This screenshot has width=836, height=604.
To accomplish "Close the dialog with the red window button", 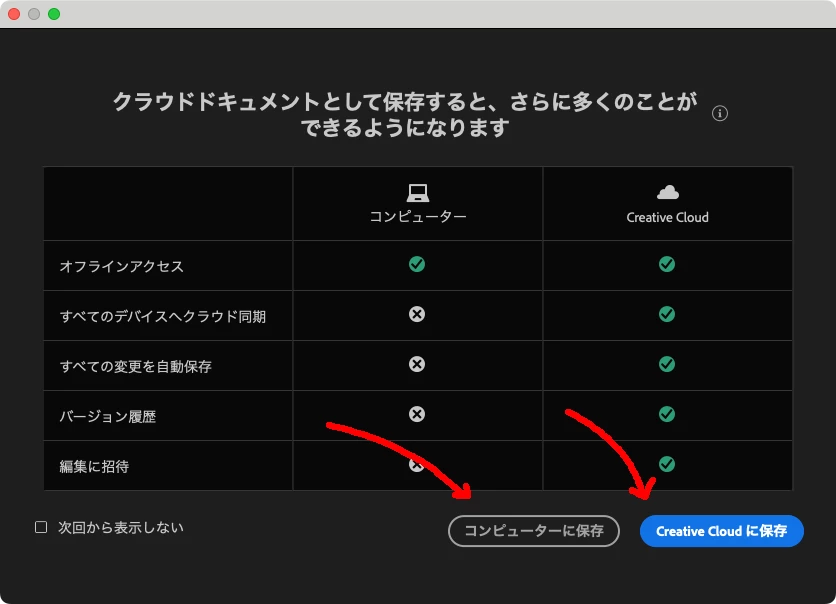I will pyautogui.click(x=14, y=14).
